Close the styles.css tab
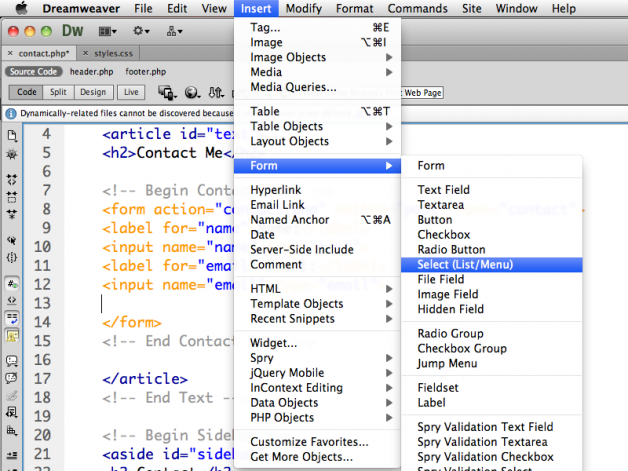 (x=85, y=53)
